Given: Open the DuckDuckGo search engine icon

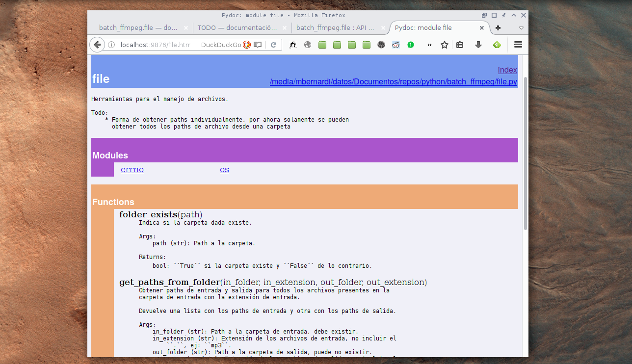Looking at the screenshot, I should point(247,45).
